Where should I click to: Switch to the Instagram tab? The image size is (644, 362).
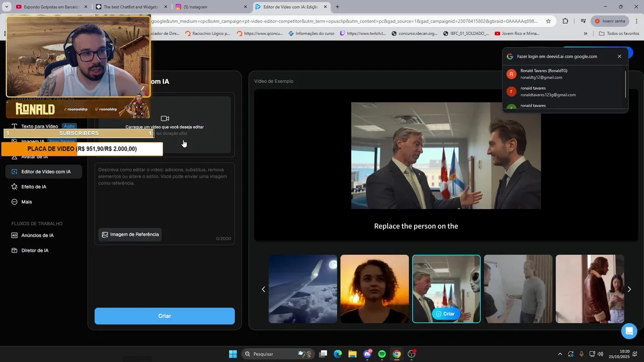coord(210,7)
